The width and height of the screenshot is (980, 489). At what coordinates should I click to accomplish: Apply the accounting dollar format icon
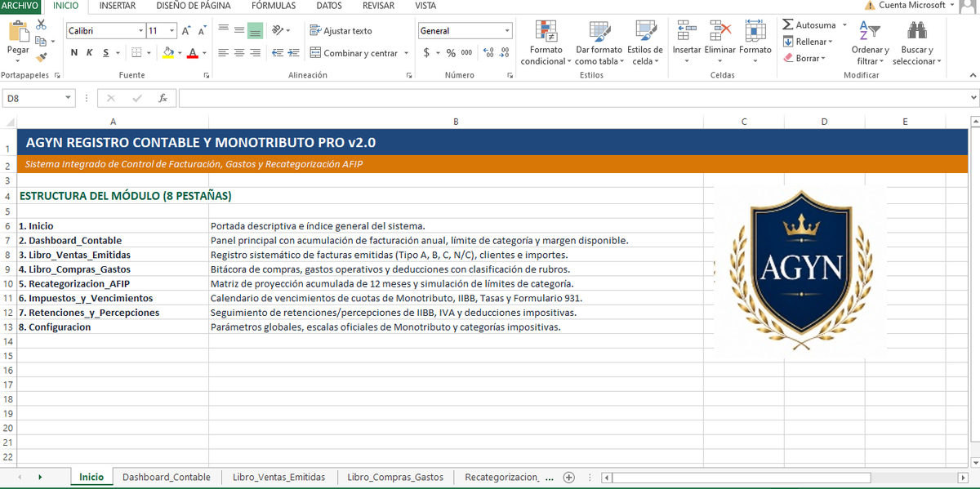click(426, 53)
